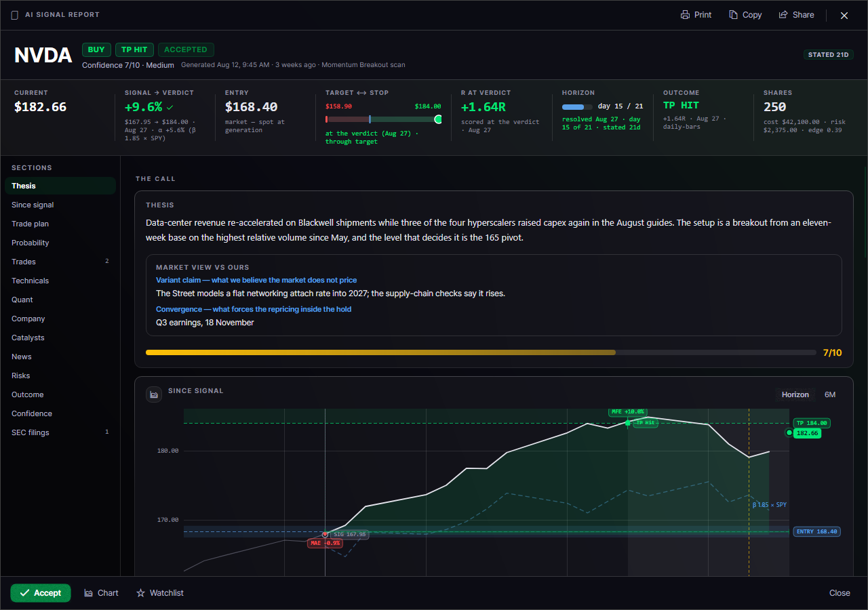Click the MFE +10.0% chart marker
Viewport: 868px width, 610px height.
(627, 411)
